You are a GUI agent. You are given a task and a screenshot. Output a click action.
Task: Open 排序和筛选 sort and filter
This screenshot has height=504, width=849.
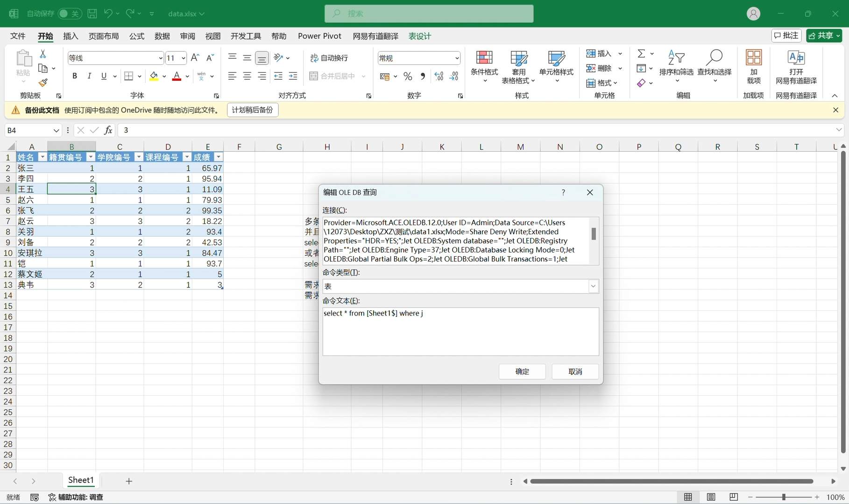[676, 67]
